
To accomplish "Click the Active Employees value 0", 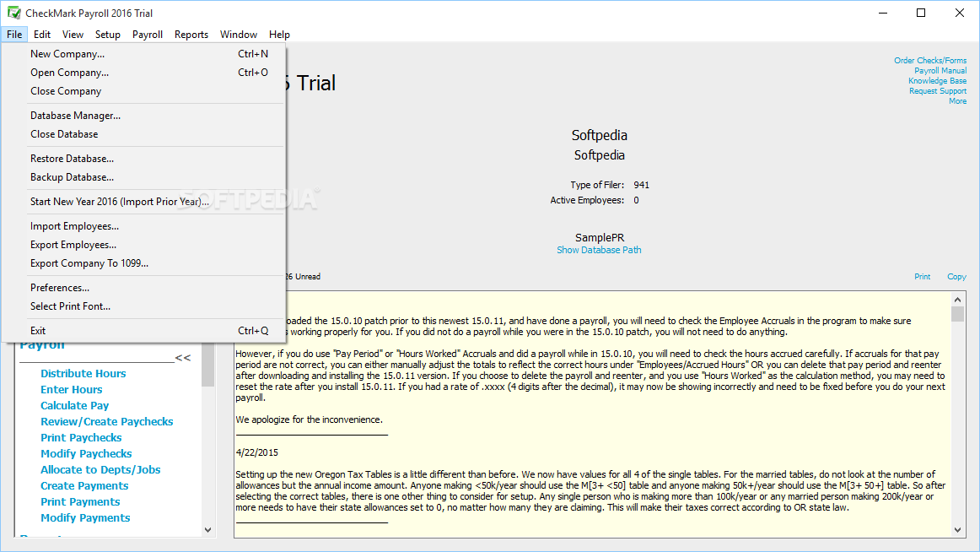I will (x=636, y=200).
